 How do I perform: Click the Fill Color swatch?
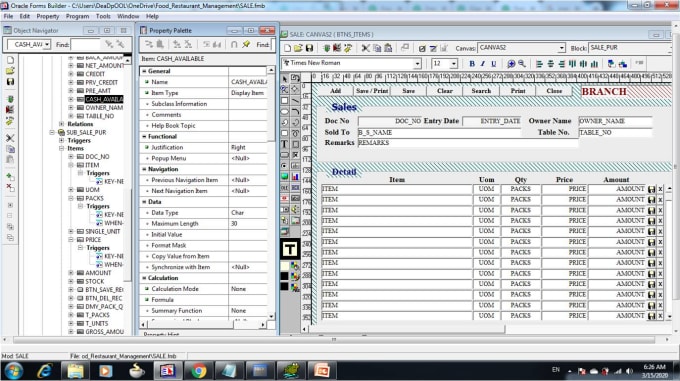point(284,265)
